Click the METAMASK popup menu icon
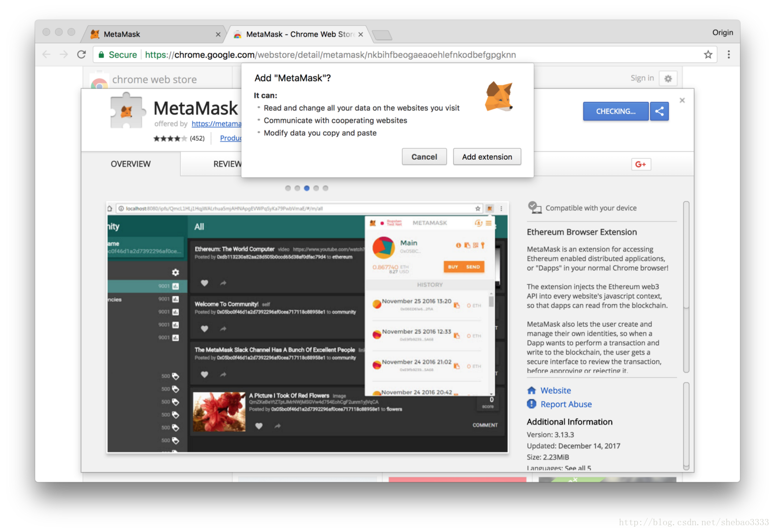Image resolution: width=775 pixels, height=532 pixels. [489, 223]
